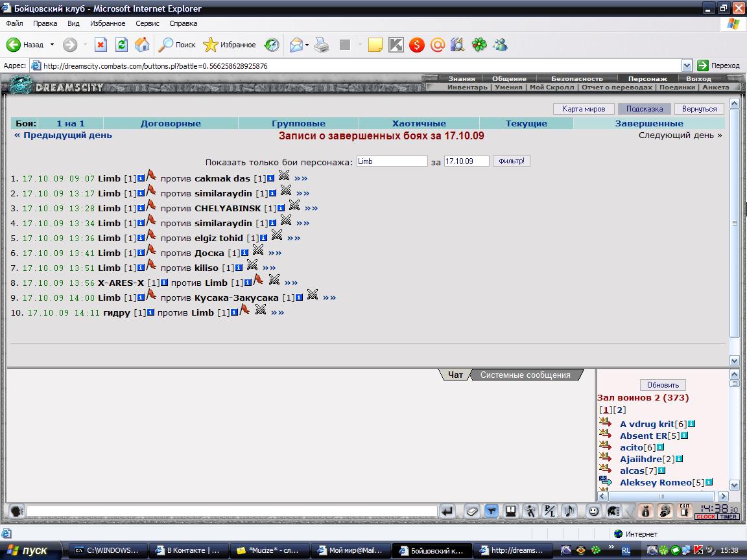Click the Обновить button in player list
This screenshot has width=747, height=560.
(x=663, y=385)
